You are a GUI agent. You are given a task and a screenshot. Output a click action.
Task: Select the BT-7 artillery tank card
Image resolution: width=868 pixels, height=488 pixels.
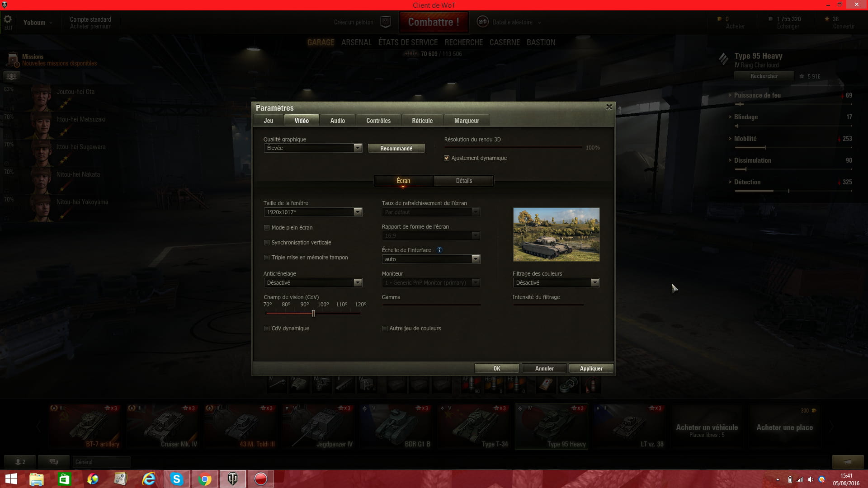pos(85,426)
